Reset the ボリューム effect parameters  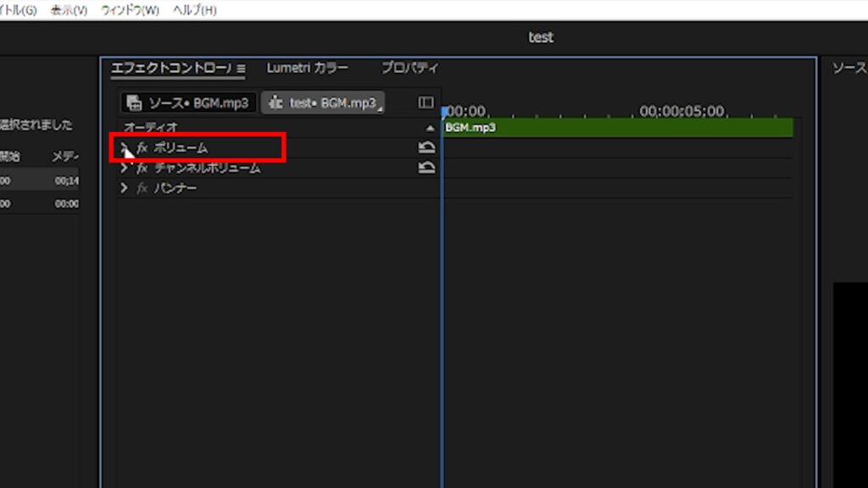point(427,147)
